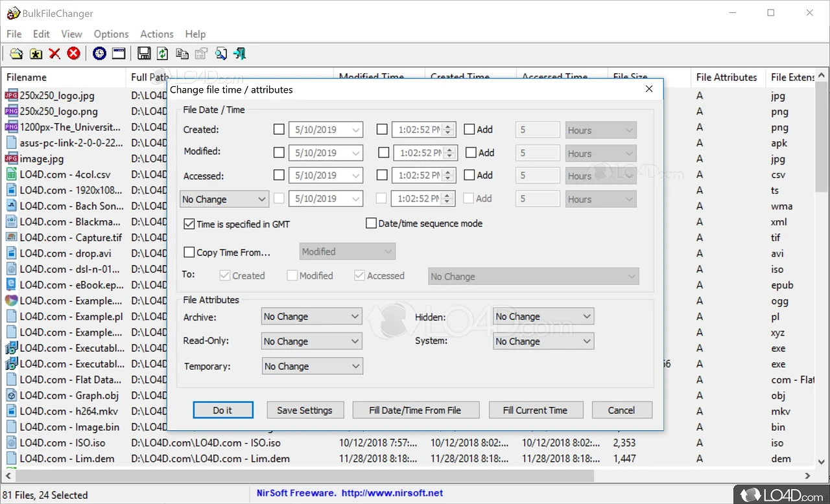
Task: Open the Archive attribute dropdown
Action: coord(311,317)
